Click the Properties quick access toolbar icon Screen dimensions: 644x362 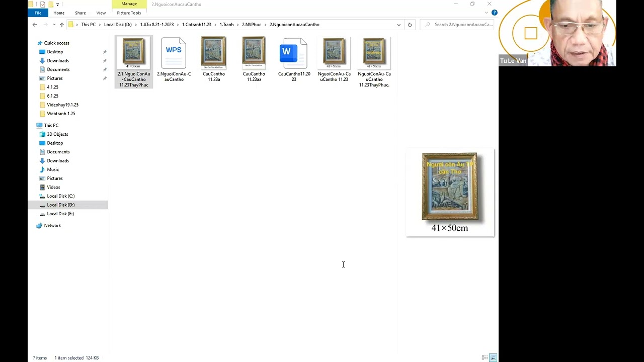(x=42, y=4)
